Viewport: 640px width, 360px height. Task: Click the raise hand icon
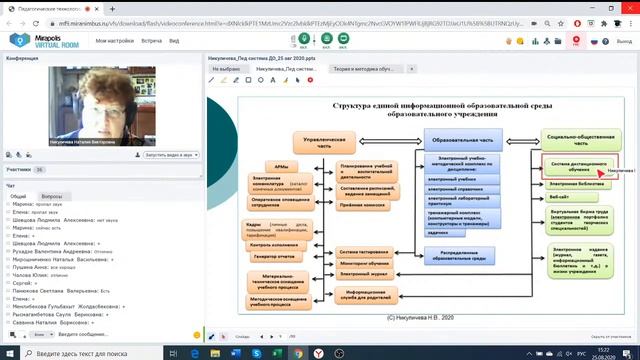(x=509, y=41)
